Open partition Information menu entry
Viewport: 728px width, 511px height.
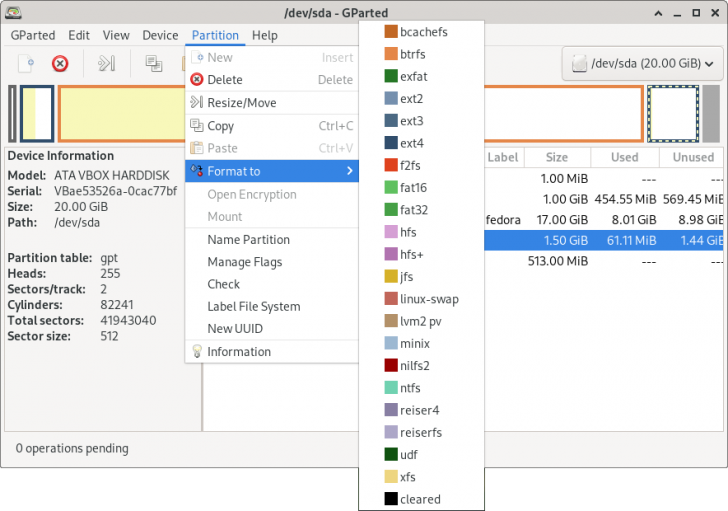click(272, 352)
